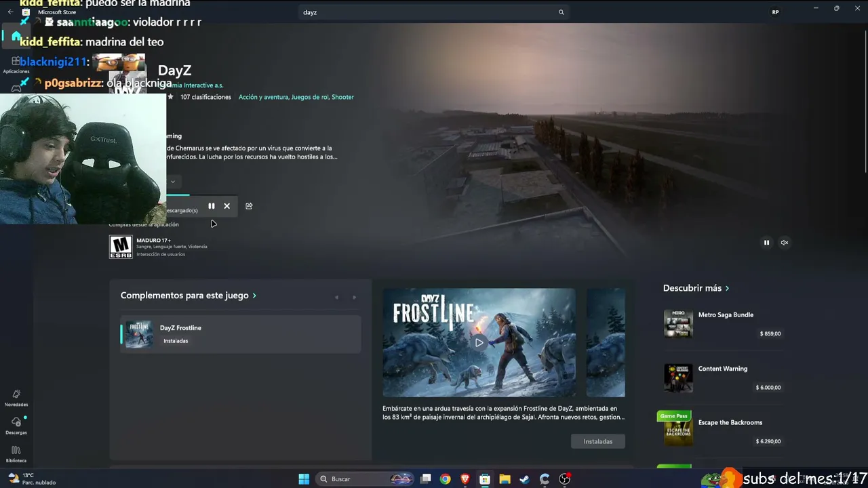Click the Escape the Backrooms thumbnail
This screenshot has height=488, width=868.
point(678,432)
